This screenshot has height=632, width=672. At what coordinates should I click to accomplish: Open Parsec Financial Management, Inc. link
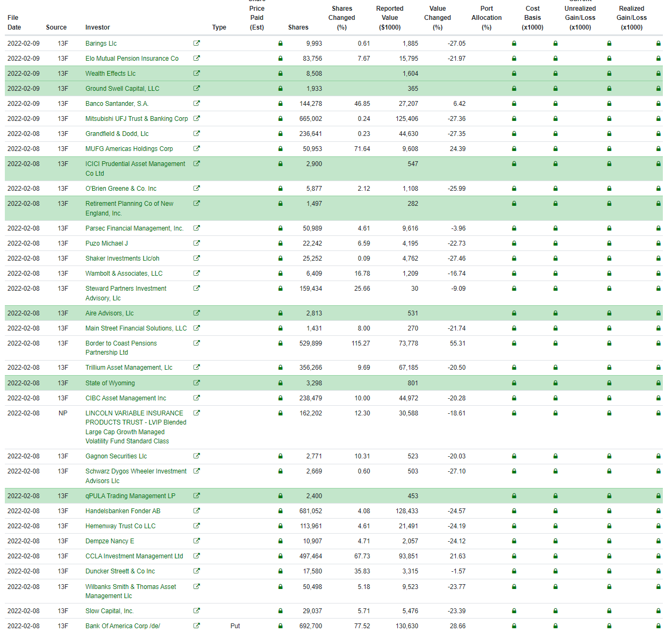point(134,228)
